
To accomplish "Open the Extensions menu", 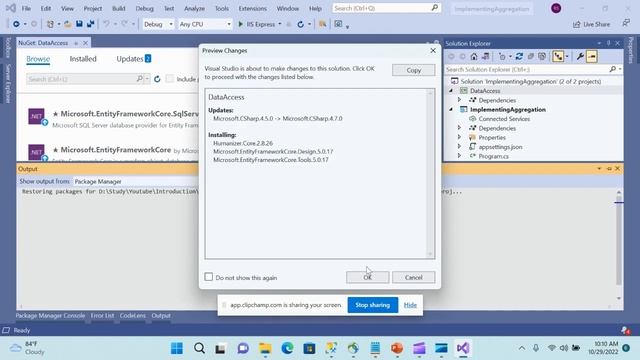I will (x=252, y=8).
